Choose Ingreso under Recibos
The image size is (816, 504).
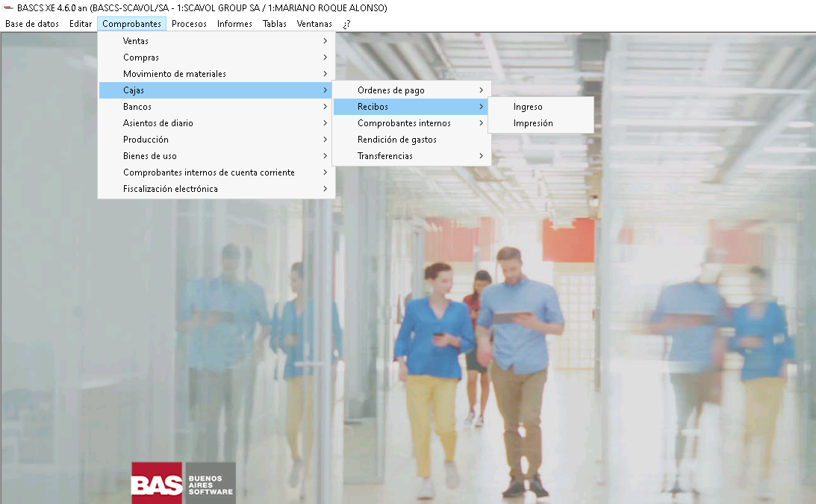tap(528, 107)
